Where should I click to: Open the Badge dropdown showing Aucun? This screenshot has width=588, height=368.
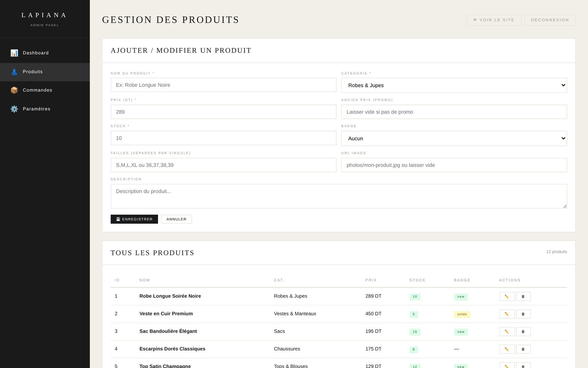[454, 138]
